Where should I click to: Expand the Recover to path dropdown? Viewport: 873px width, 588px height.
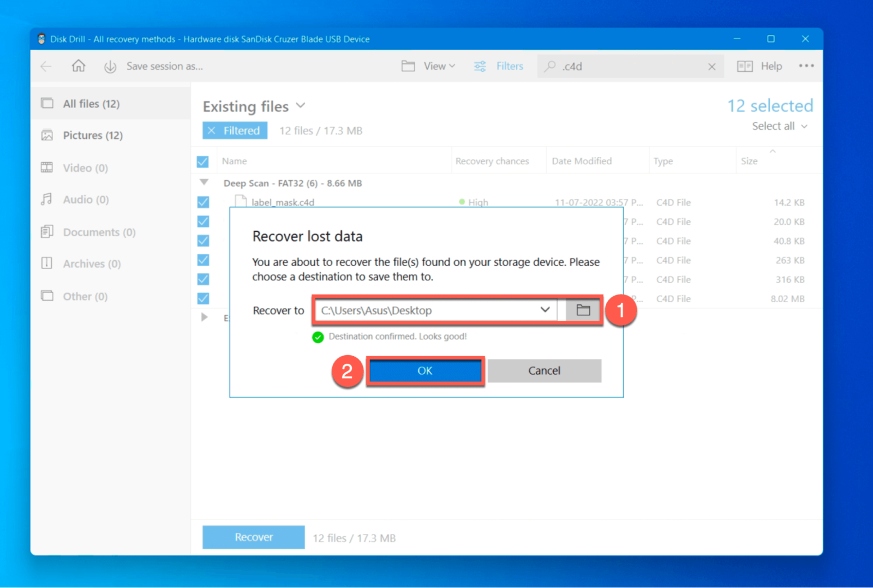click(x=545, y=310)
